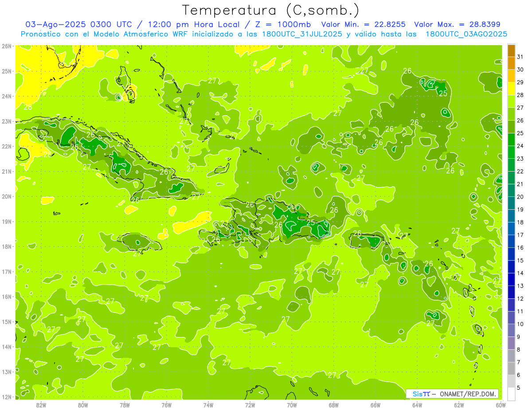
Task: Click "Valor Min. = 22.8255"
Action: 364,24
